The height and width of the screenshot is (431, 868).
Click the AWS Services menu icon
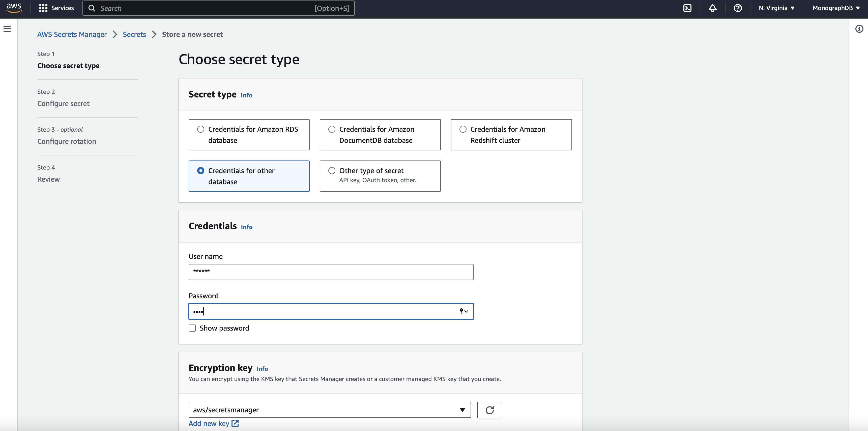(x=43, y=8)
